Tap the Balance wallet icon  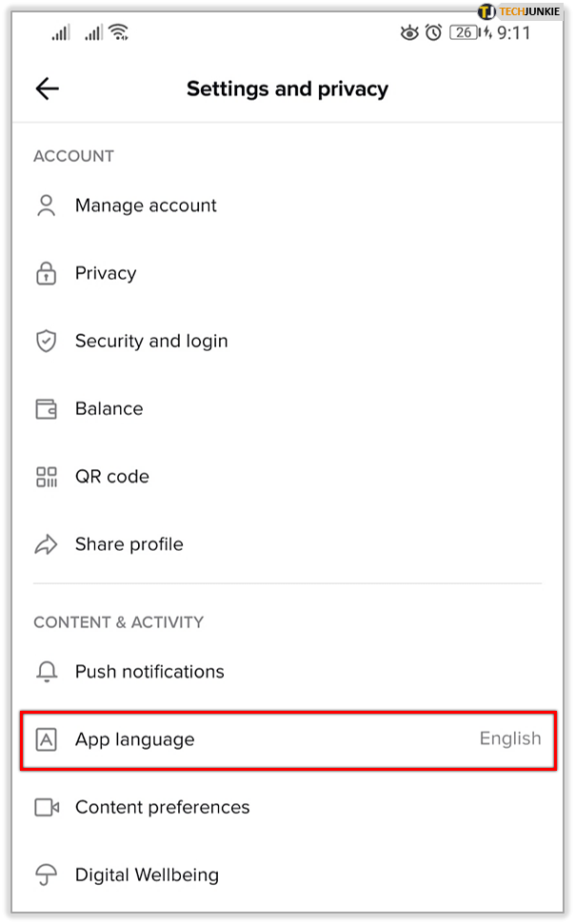(x=46, y=409)
